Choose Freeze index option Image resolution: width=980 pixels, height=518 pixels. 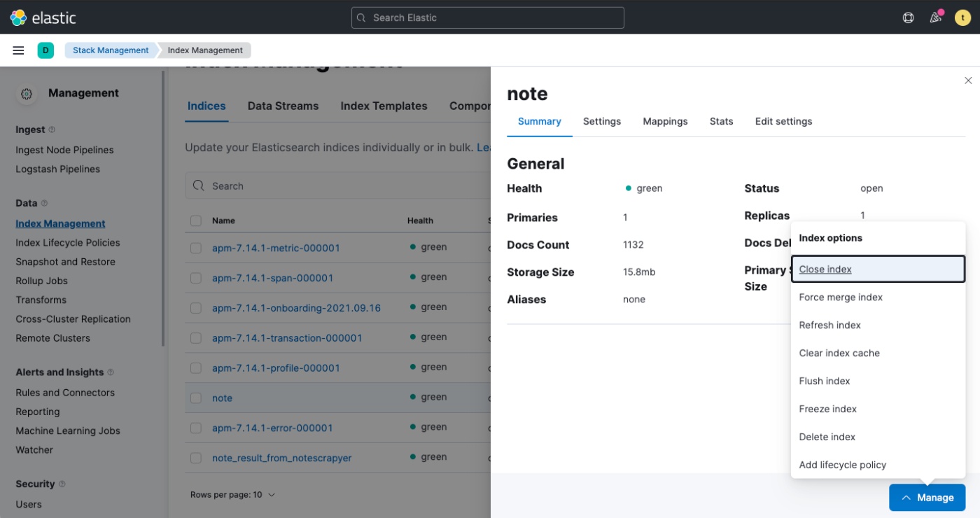[878, 409]
